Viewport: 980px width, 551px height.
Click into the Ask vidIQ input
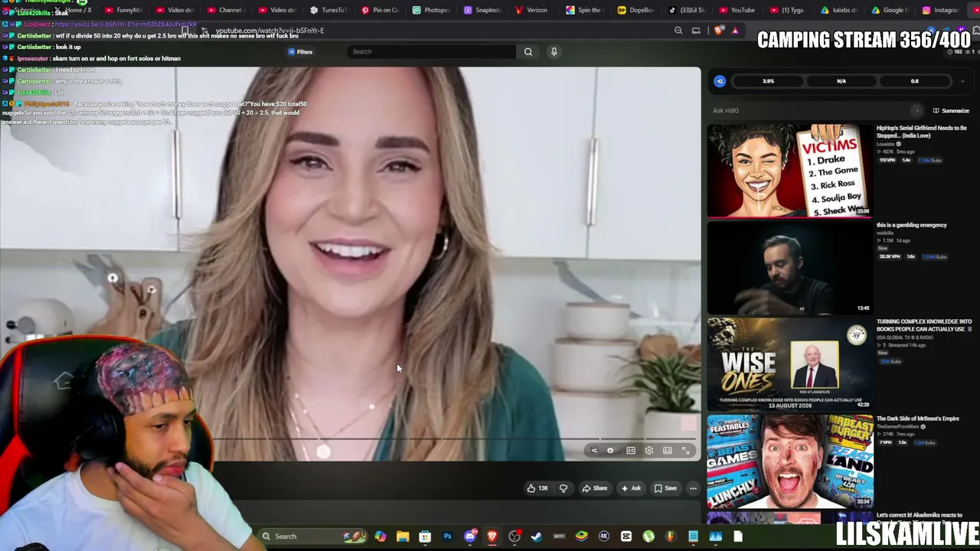point(812,110)
